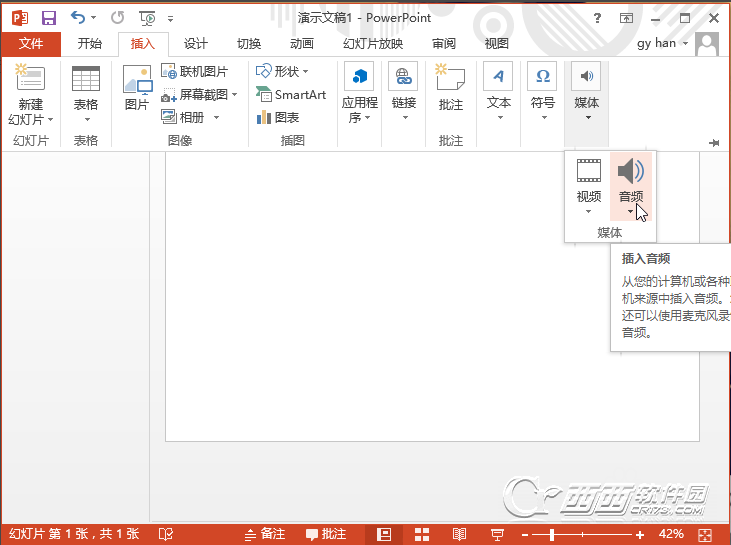Click the Save icon in quick access toolbar
Viewport: 731px width, 545px height.
48,18
